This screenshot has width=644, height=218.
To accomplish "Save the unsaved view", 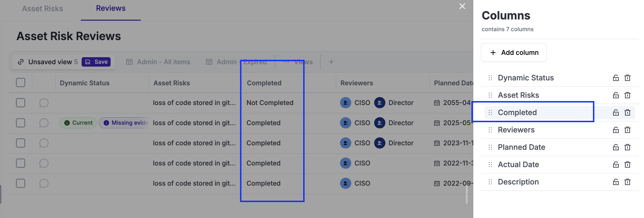I will [96, 62].
